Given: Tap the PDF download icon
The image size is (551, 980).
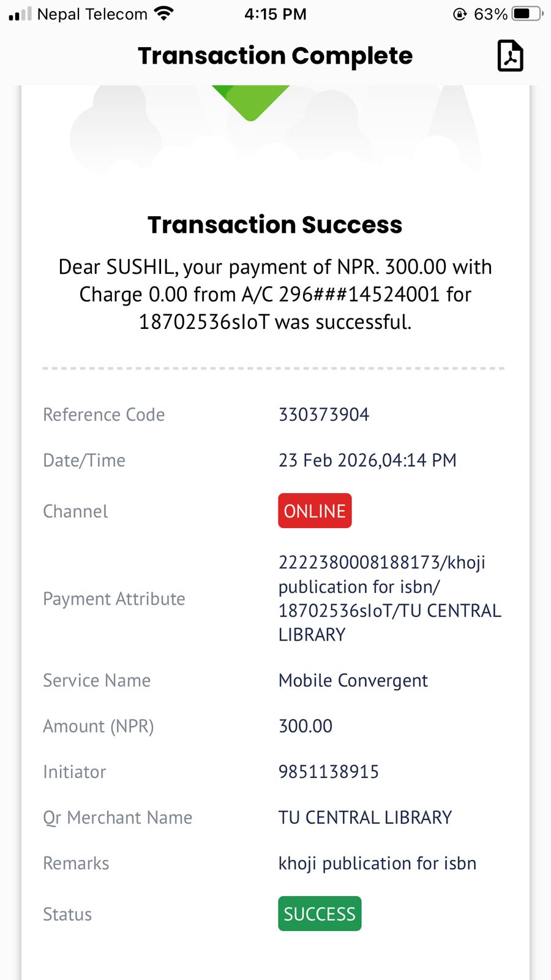Looking at the screenshot, I should 510,56.
